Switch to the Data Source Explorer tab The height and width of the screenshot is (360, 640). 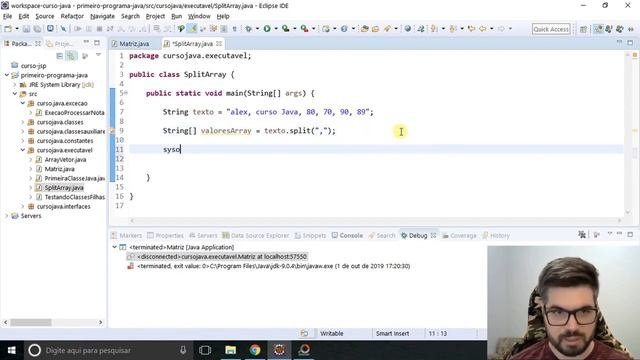pyautogui.click(x=256, y=236)
